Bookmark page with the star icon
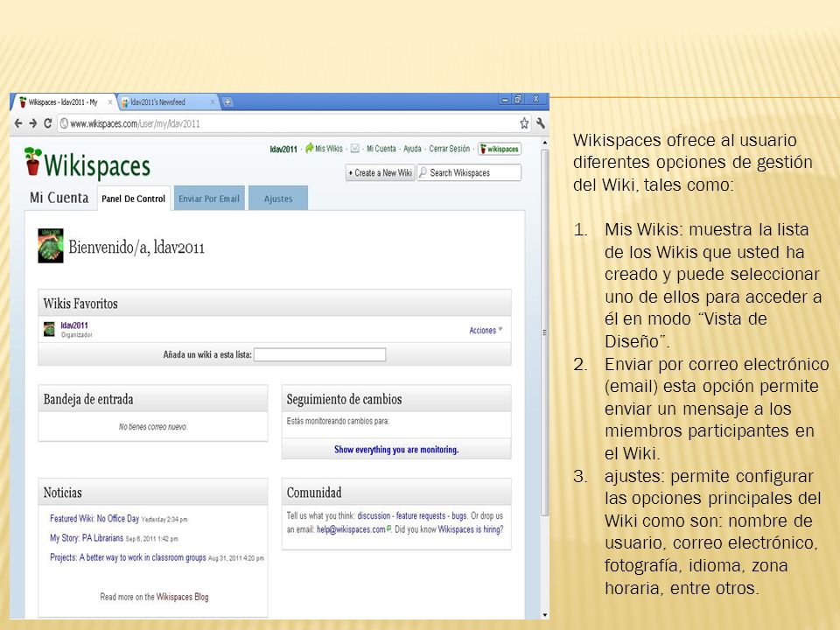840x630 pixels. tap(524, 123)
